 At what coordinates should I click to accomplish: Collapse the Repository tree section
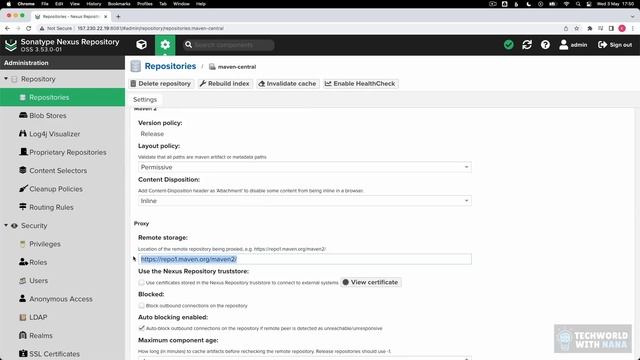click(6, 78)
